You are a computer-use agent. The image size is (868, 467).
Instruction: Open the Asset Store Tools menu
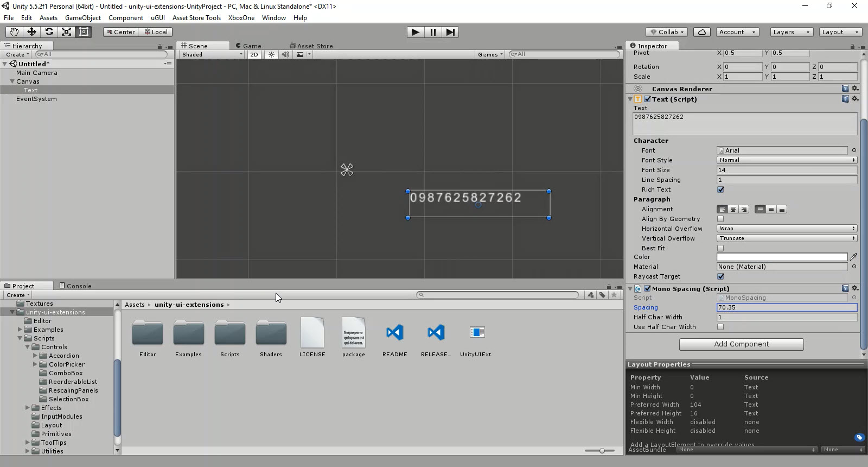click(196, 18)
